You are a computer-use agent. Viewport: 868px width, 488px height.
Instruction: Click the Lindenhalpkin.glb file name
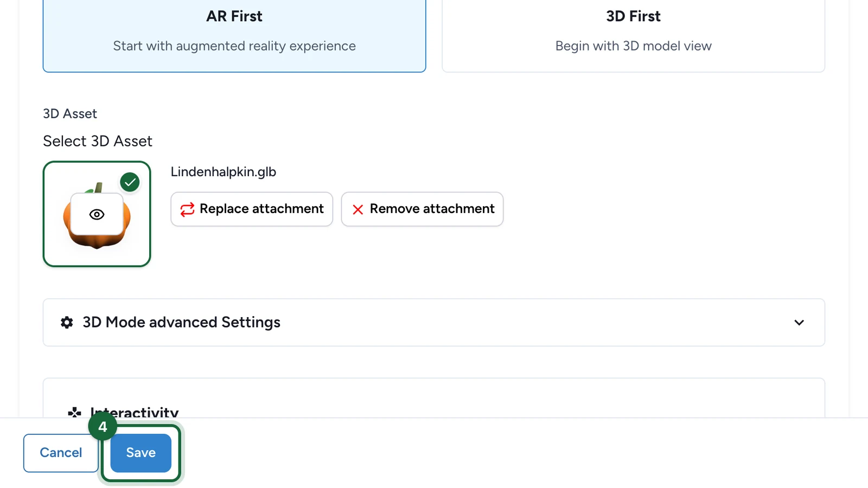(224, 172)
